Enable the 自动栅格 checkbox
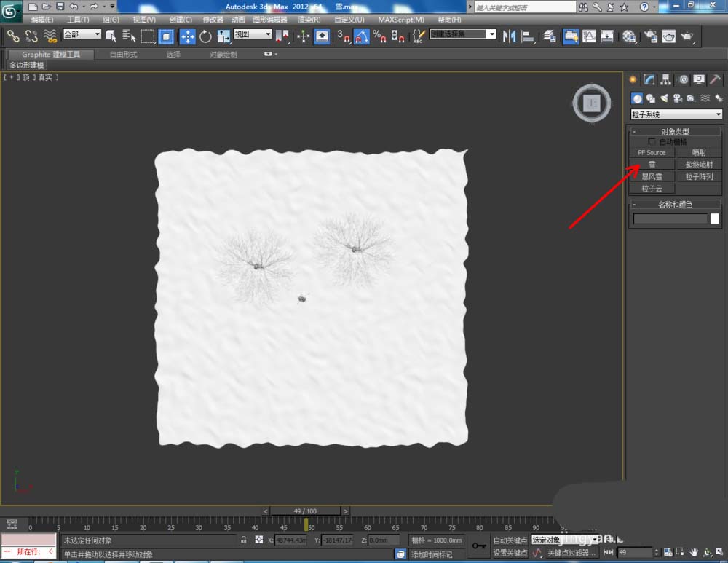The width and height of the screenshot is (728, 563). point(652,142)
